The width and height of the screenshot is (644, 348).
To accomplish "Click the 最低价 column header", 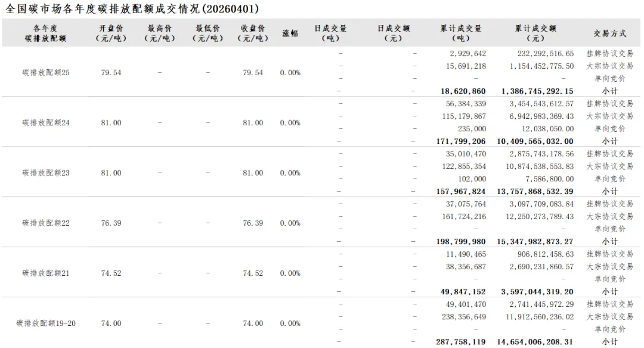I will click(208, 33).
